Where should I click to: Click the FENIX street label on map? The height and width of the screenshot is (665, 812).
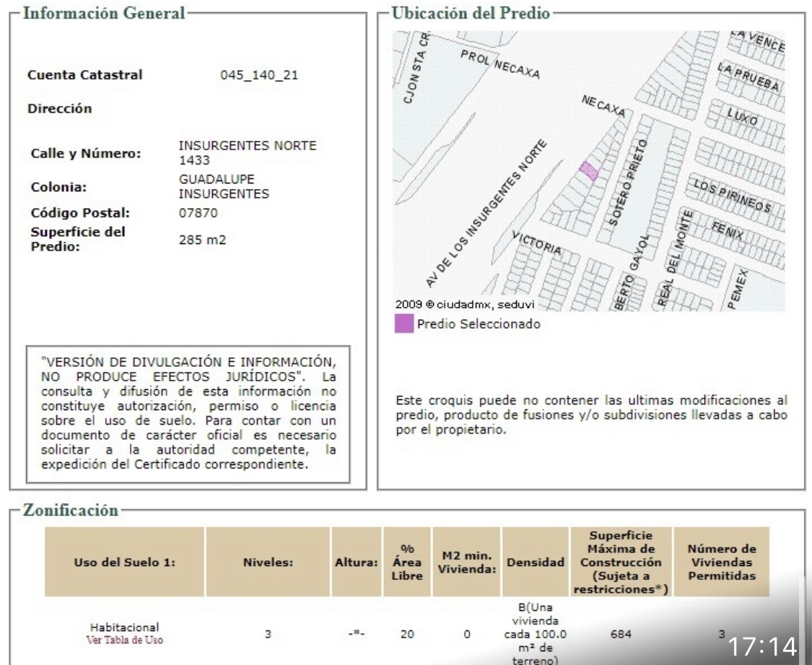pos(727,230)
